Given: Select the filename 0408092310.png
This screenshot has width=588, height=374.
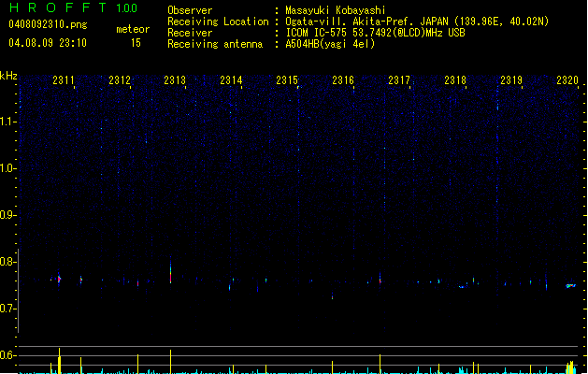Looking at the screenshot, I should coord(48,24).
